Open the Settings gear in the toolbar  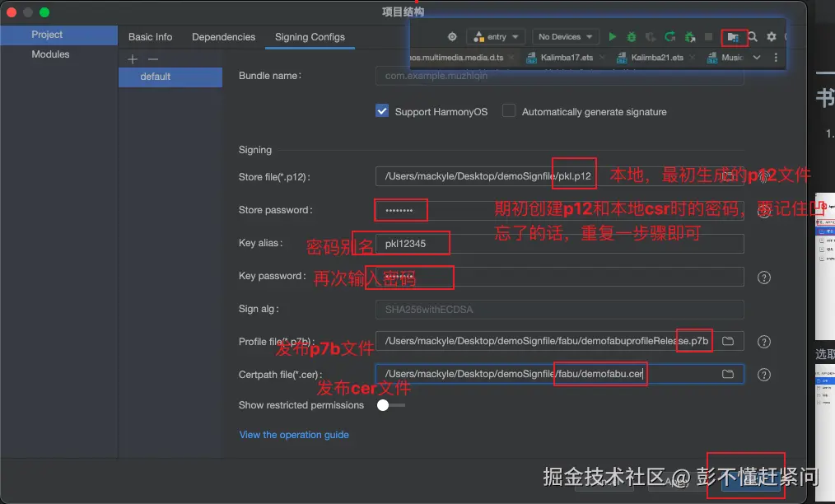pyautogui.click(x=770, y=37)
